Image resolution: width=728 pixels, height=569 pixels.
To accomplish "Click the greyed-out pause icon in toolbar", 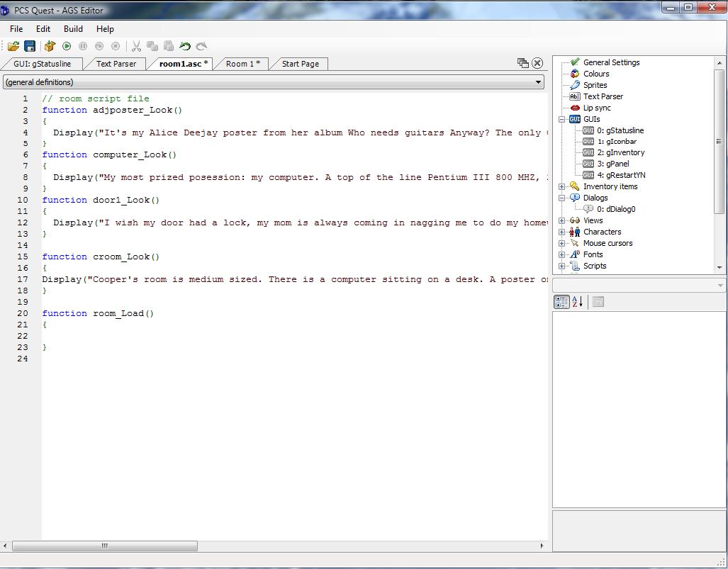I will [x=83, y=46].
